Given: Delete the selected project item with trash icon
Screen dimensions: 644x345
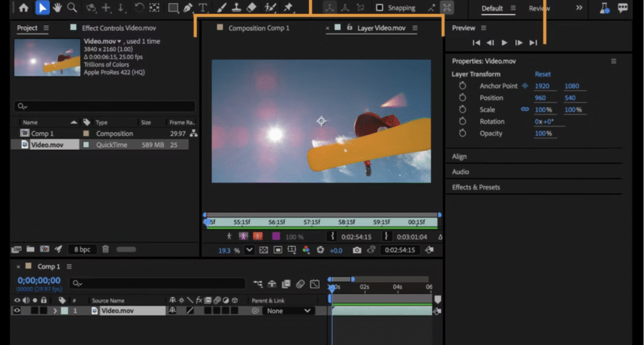Looking at the screenshot, I should pyautogui.click(x=106, y=249).
